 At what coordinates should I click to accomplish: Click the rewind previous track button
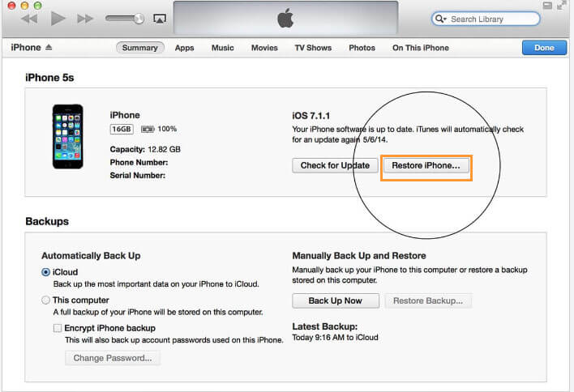click(28, 18)
